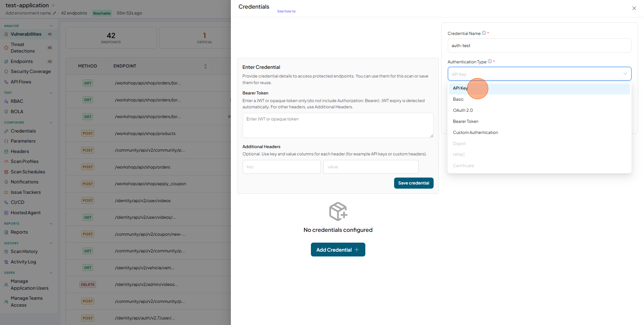Screen dimensions: 644x325
Task: Click the Certificate option in the list
Action: [539, 166]
